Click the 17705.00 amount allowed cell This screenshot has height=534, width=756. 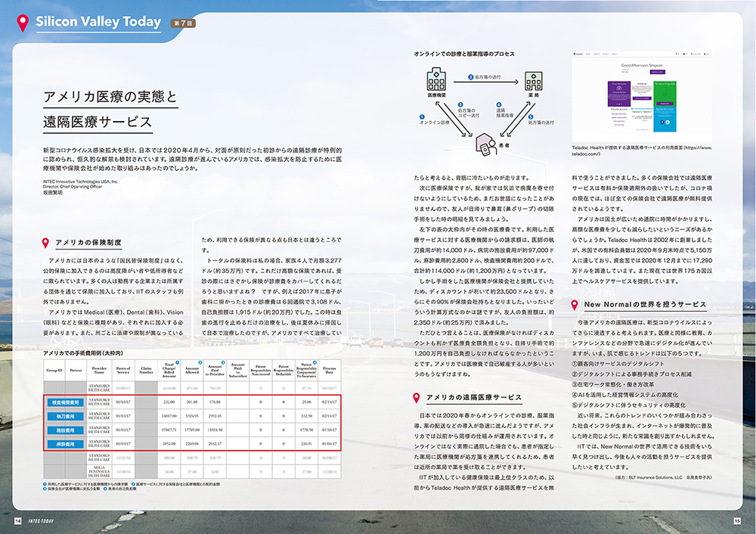coord(192,430)
